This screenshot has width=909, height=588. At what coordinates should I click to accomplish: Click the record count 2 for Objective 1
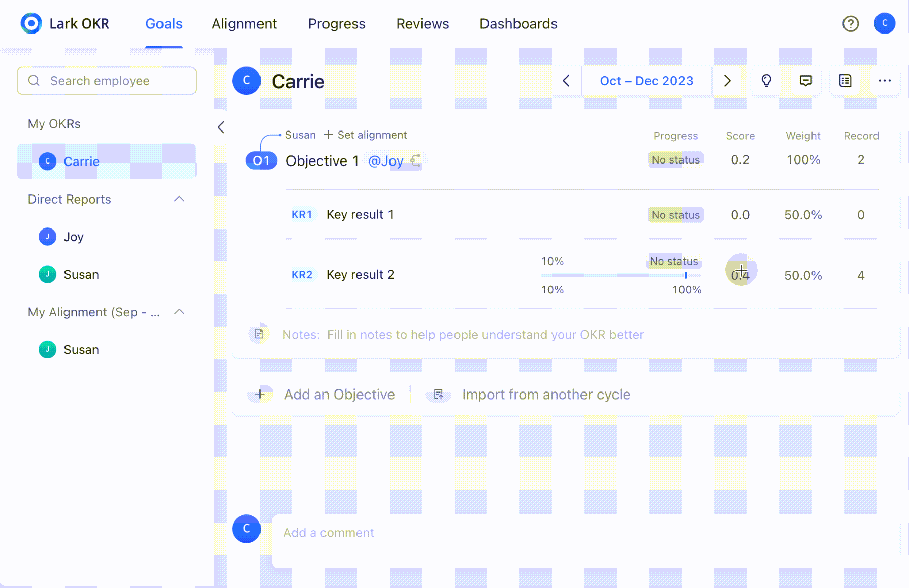pyautogui.click(x=861, y=160)
